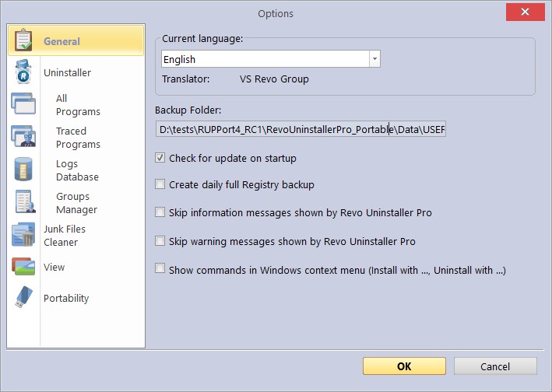Click the Cancel button
Viewport: 552px width, 392px height.
495,366
